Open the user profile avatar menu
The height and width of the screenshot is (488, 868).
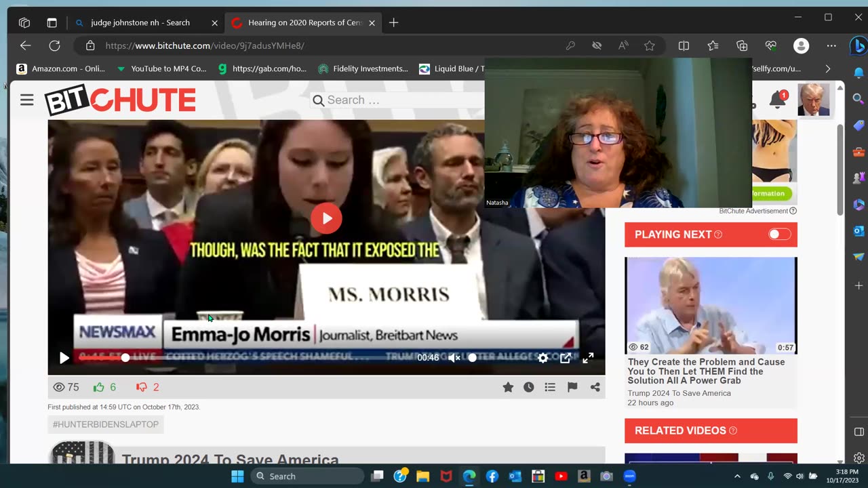[x=813, y=100]
